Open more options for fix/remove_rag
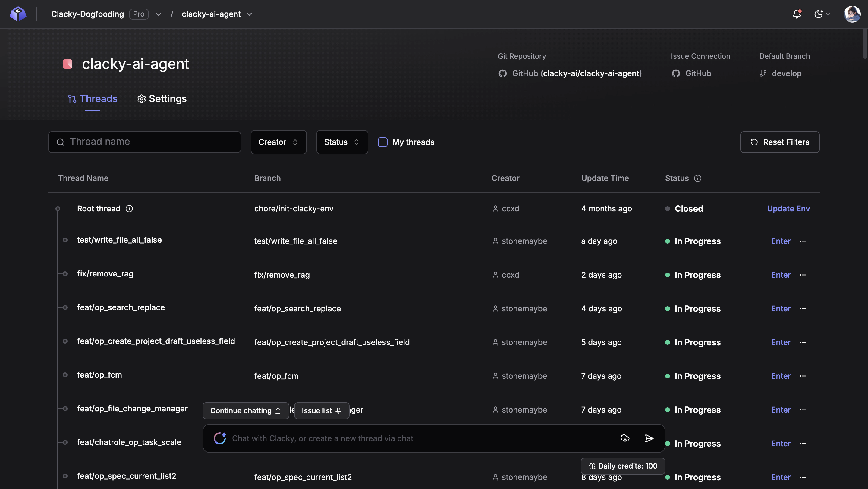 803,275
